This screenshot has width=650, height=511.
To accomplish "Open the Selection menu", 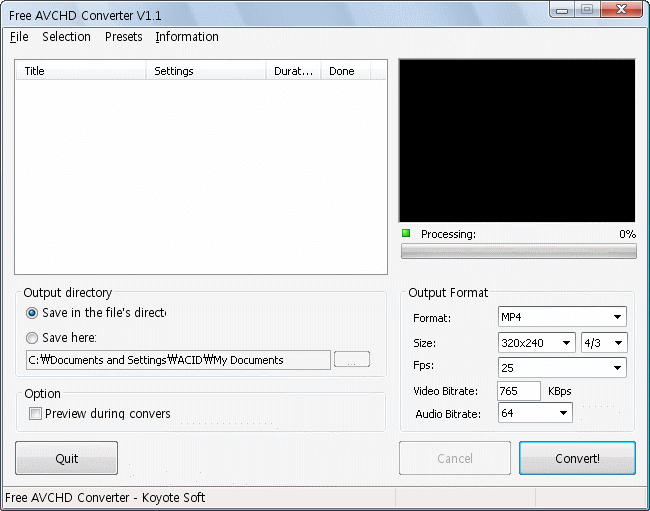I will [66, 37].
